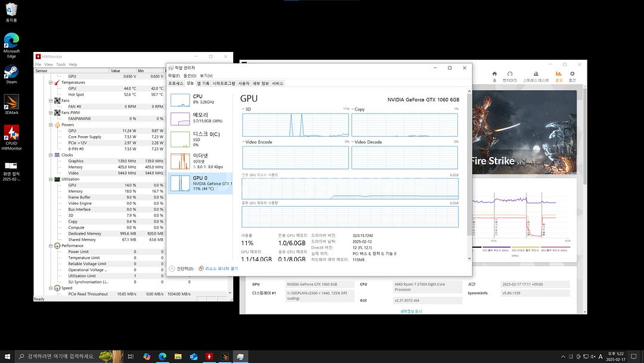This screenshot has width=644, height=363.
Task: Open Copilot from the taskbar
Action: pyautogui.click(x=147, y=356)
